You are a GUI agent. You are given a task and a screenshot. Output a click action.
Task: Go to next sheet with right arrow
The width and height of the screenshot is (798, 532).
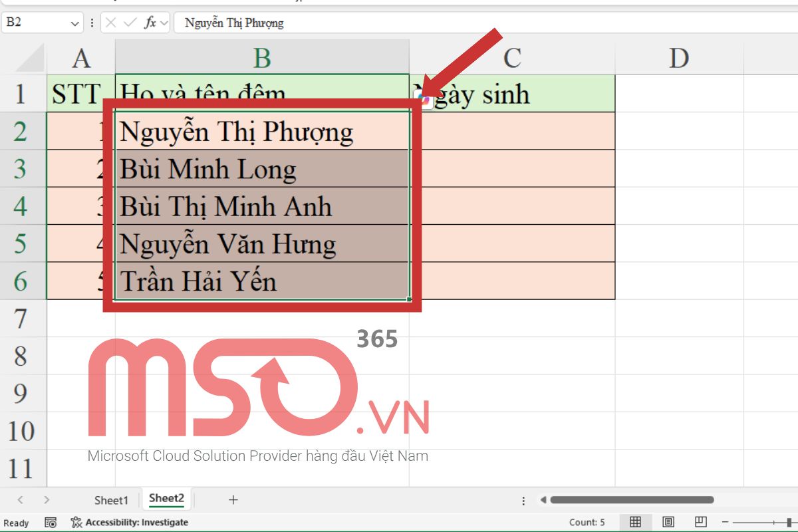pyautogui.click(x=46, y=500)
